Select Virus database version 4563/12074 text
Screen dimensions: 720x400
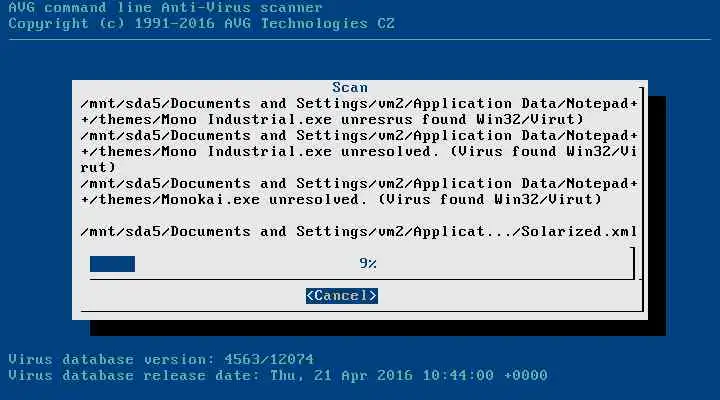click(x=161, y=359)
